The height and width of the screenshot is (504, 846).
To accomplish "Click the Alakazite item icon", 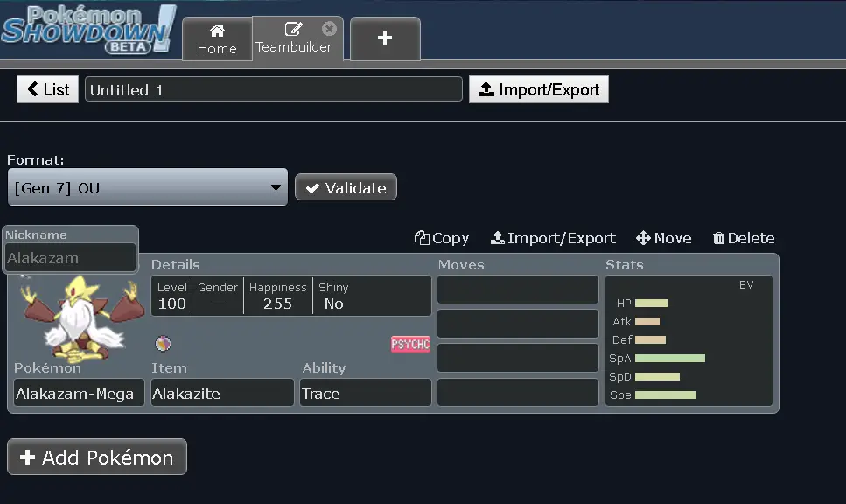I will point(163,344).
